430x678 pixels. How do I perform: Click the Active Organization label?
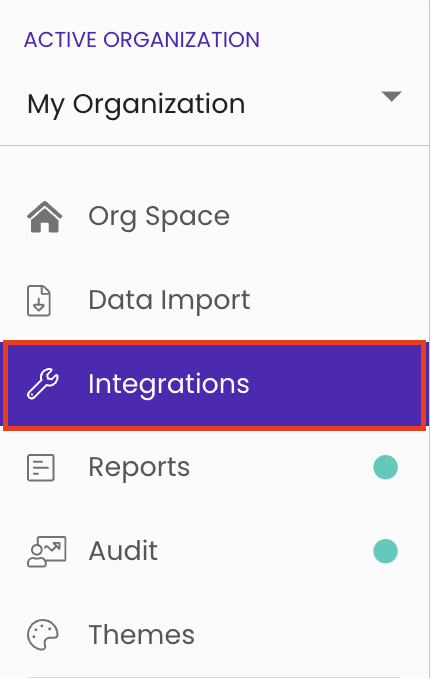point(142,40)
